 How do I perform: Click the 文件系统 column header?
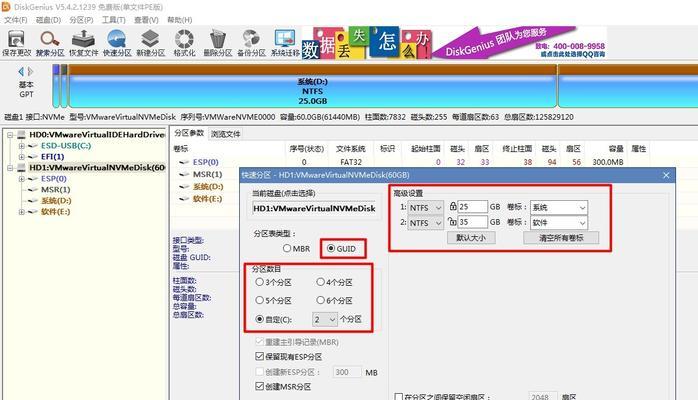click(x=350, y=149)
